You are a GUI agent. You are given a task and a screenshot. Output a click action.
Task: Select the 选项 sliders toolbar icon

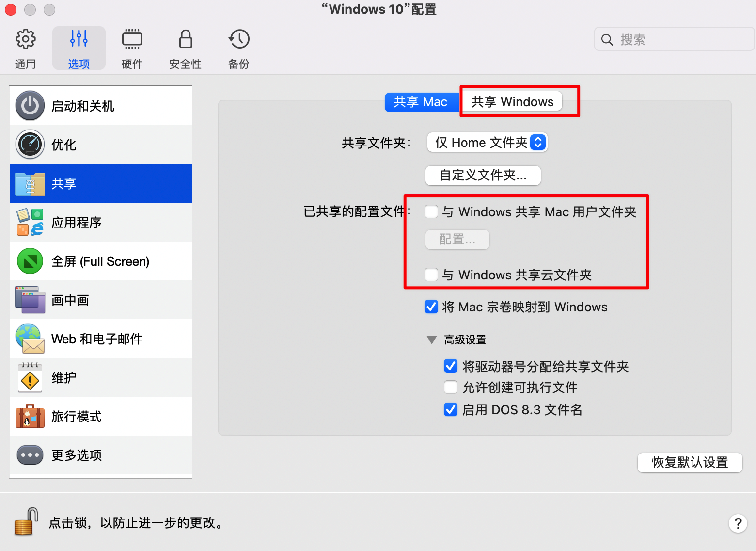click(79, 39)
